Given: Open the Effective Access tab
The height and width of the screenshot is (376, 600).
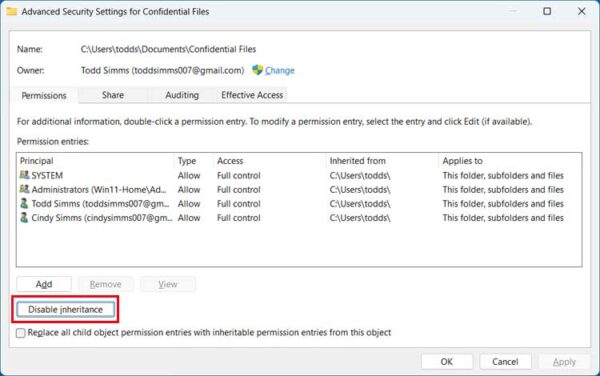Looking at the screenshot, I should tap(252, 95).
